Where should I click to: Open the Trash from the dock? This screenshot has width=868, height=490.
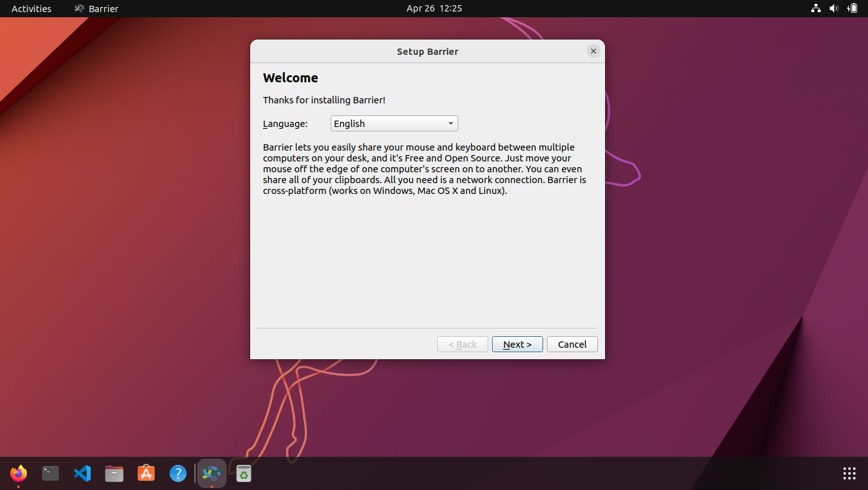point(243,473)
